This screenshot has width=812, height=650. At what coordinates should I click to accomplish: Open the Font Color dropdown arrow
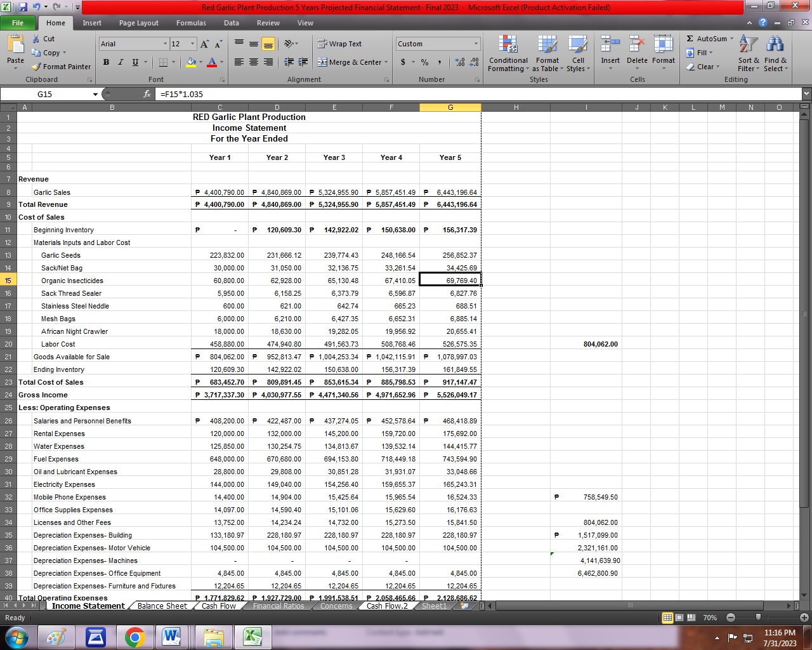point(221,62)
